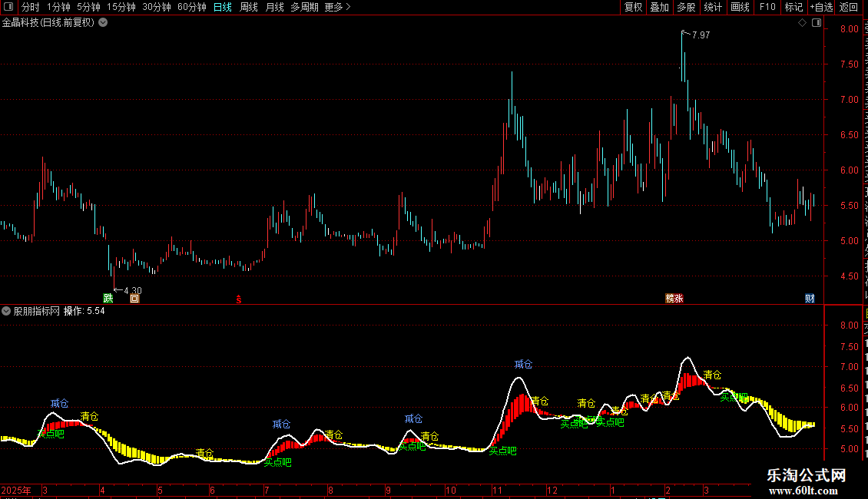
Task: Select the 5分钟 period tab
Action: point(88,7)
